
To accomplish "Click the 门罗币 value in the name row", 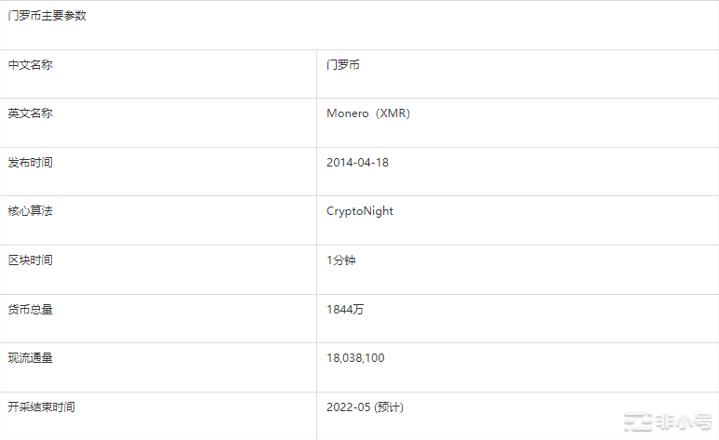I will click(343, 65).
